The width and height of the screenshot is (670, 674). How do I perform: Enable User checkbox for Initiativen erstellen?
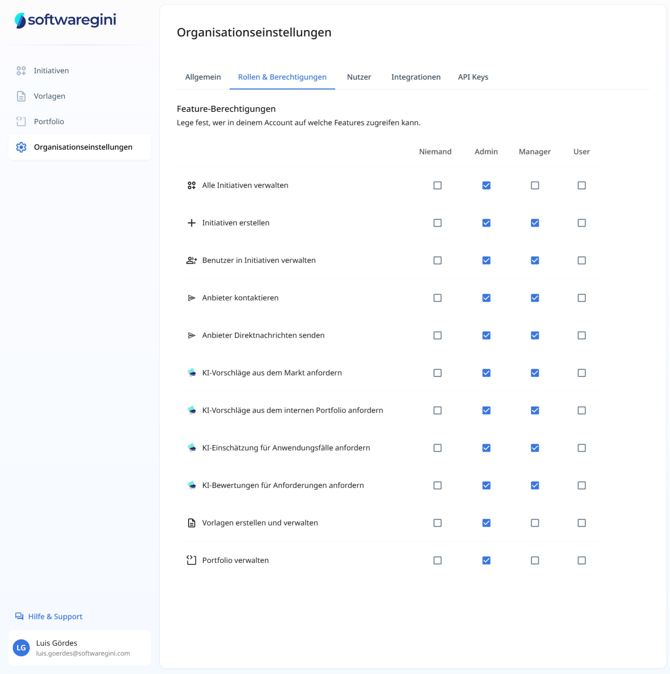click(x=582, y=223)
